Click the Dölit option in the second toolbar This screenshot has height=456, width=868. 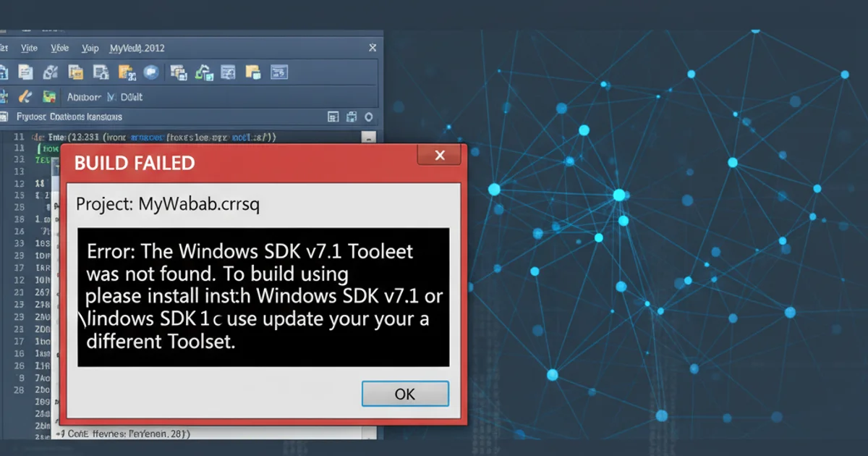(x=130, y=96)
